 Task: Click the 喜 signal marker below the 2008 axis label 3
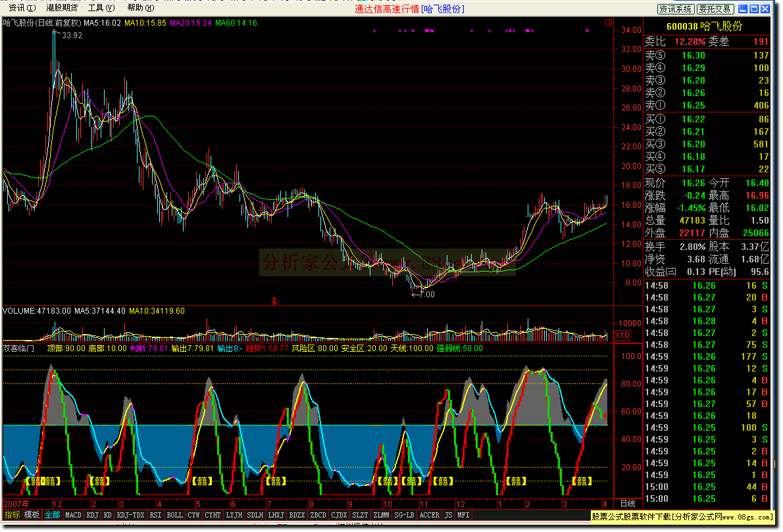pyautogui.click(x=582, y=481)
